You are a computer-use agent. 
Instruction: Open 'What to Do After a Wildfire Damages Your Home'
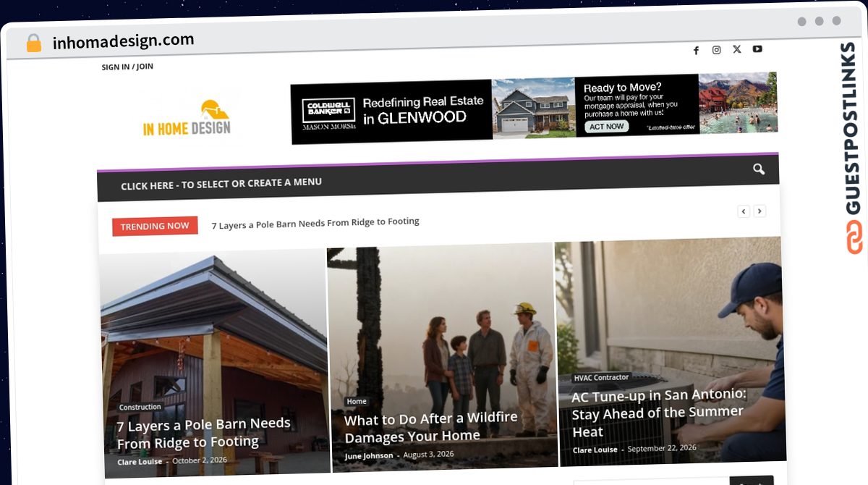pyautogui.click(x=431, y=427)
